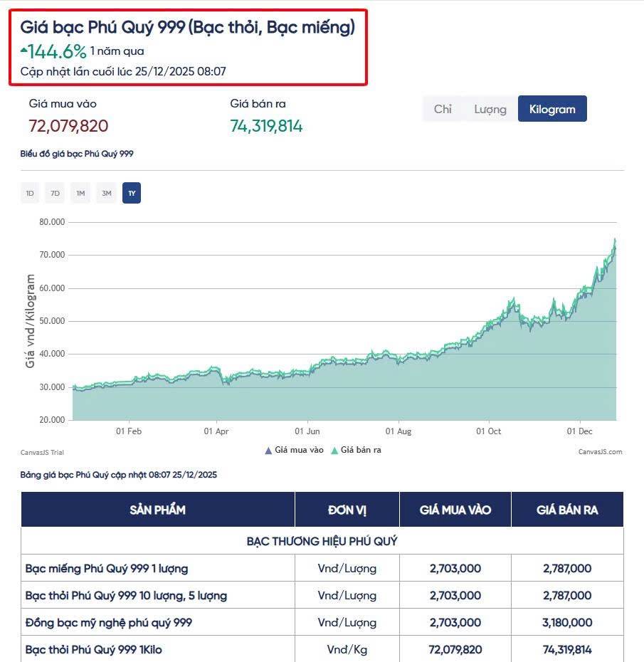Click the green up-arrow icon beside 144.6%
The image size is (644, 662).
pos(24,51)
